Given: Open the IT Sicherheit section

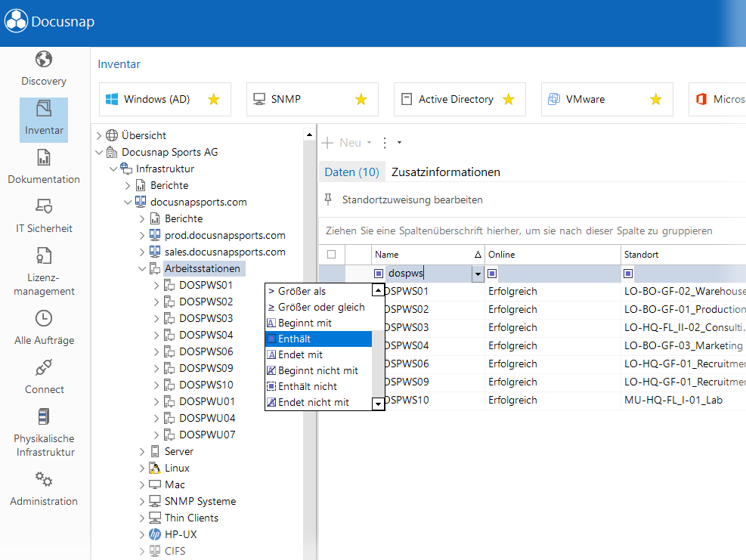Looking at the screenshot, I should (44, 216).
